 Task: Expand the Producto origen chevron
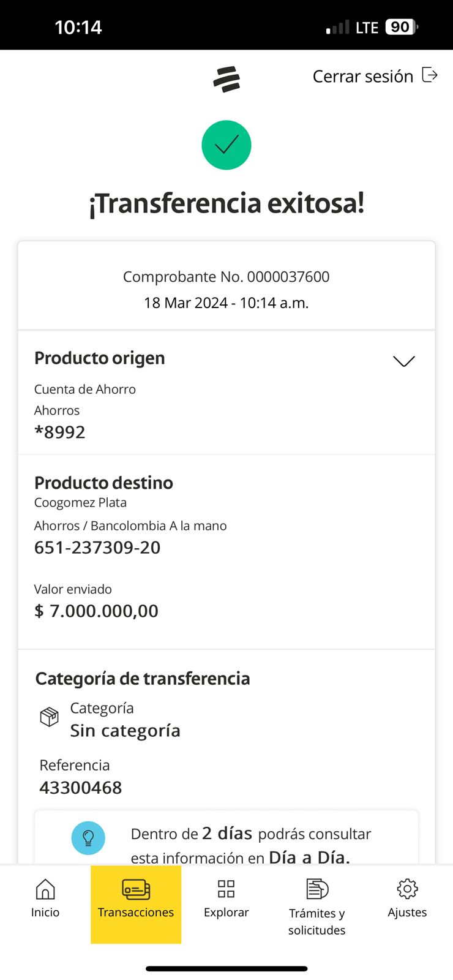404,361
